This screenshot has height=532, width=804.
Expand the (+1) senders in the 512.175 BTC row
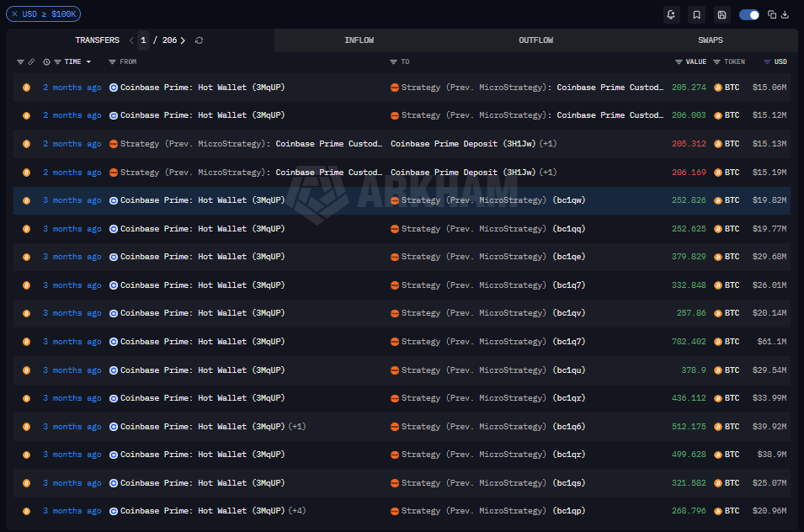pos(297,427)
